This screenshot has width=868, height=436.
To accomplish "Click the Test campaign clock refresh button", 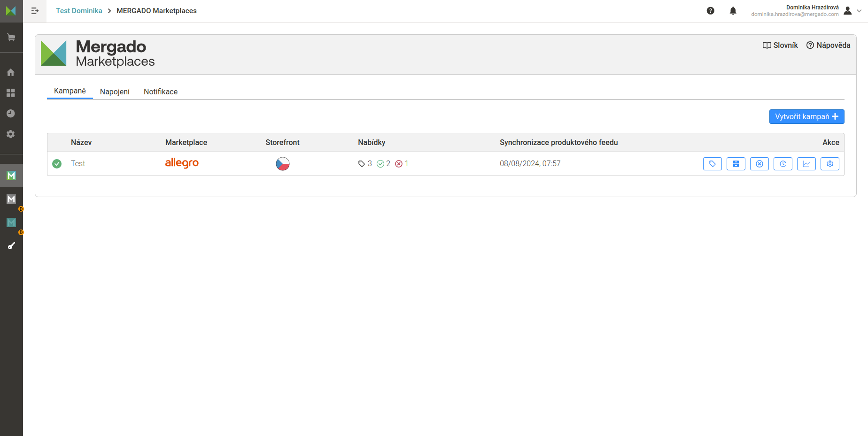I will pyautogui.click(x=783, y=164).
